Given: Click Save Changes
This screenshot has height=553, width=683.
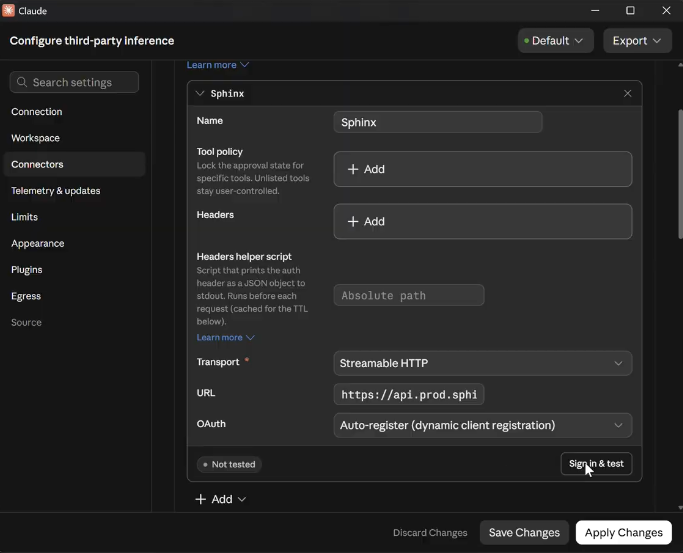Looking at the screenshot, I should point(524,533).
